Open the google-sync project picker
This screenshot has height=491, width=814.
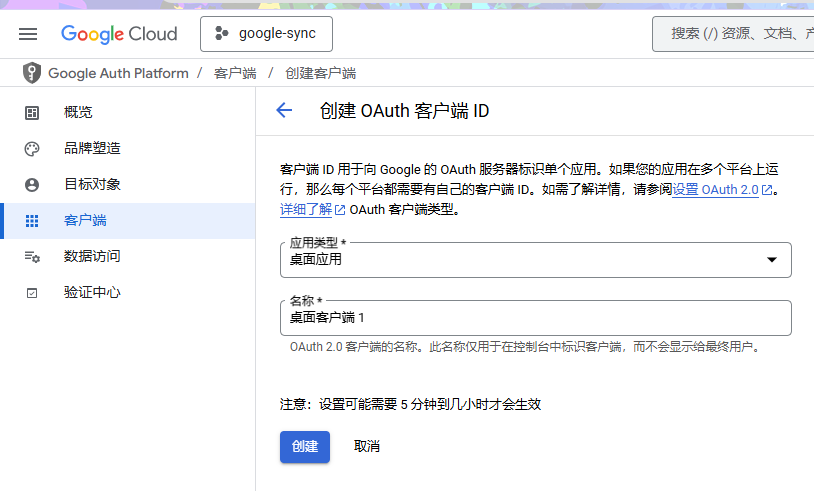tap(266, 34)
